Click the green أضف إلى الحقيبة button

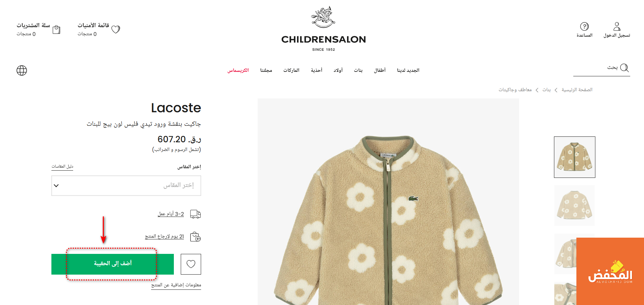tap(112, 264)
